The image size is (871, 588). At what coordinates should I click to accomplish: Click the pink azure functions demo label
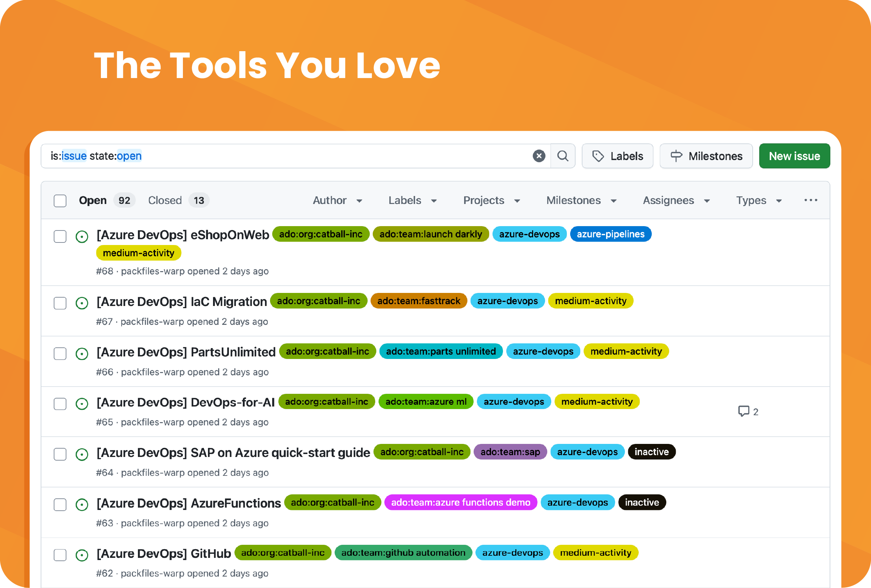pyautogui.click(x=460, y=502)
